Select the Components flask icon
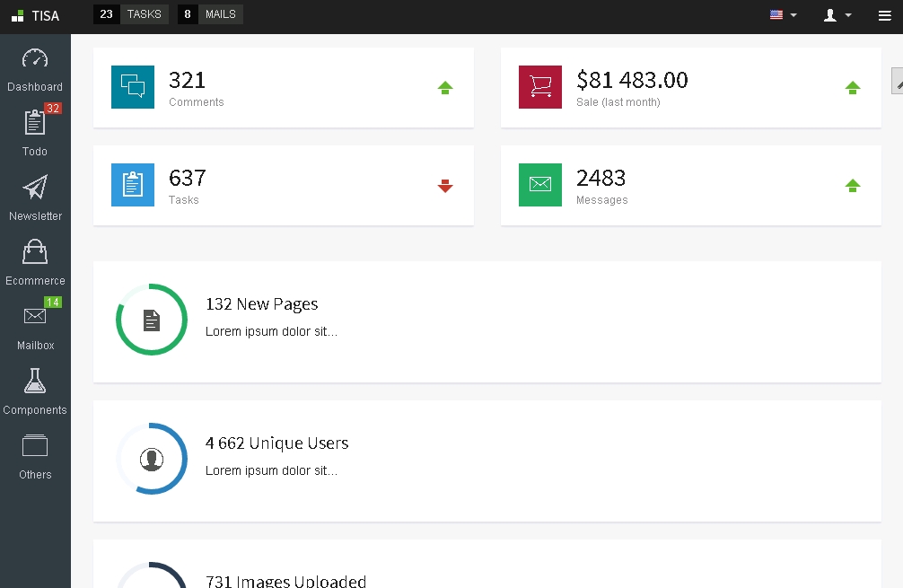 [x=35, y=381]
